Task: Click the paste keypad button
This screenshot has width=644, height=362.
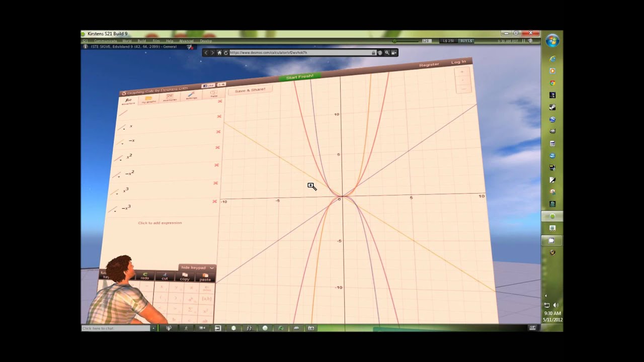Action: click(x=205, y=278)
